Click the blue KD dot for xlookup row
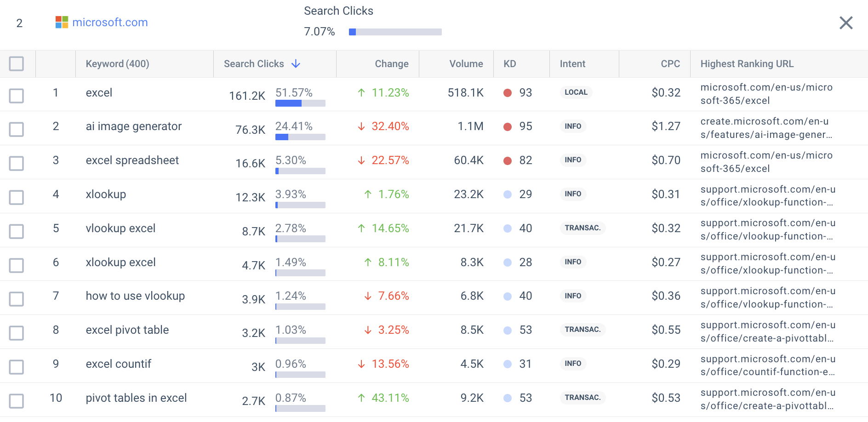 (x=508, y=194)
